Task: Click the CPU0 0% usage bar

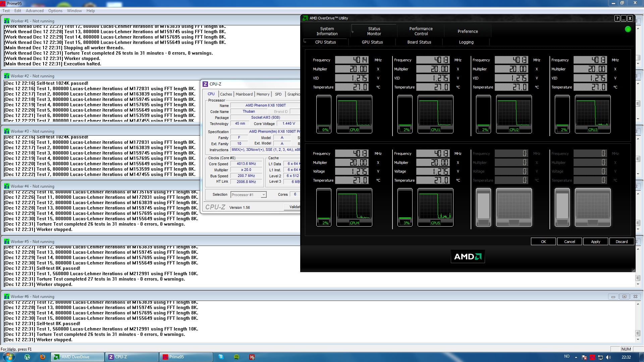Action: (x=324, y=114)
